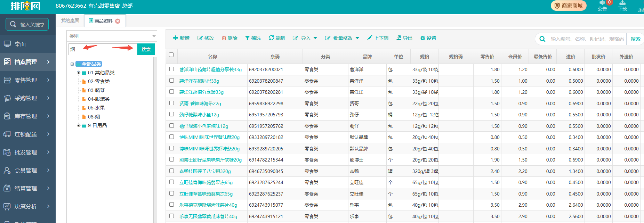Click the 06-烟 category file icon
Viewport: 644px width, 223px height.
(x=84, y=117)
